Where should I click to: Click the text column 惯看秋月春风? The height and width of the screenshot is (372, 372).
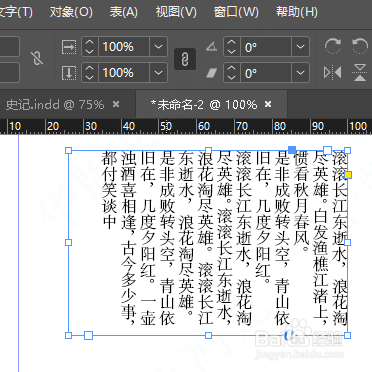coord(301,203)
